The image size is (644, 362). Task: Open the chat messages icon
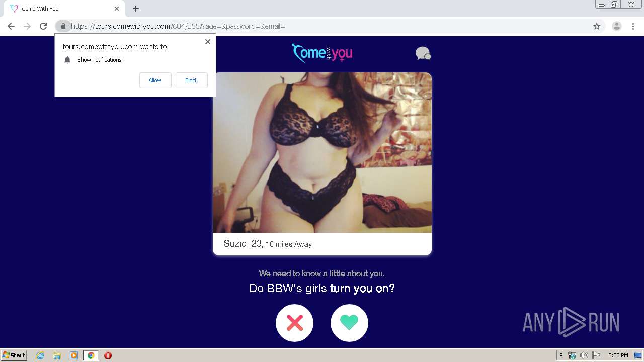point(423,53)
